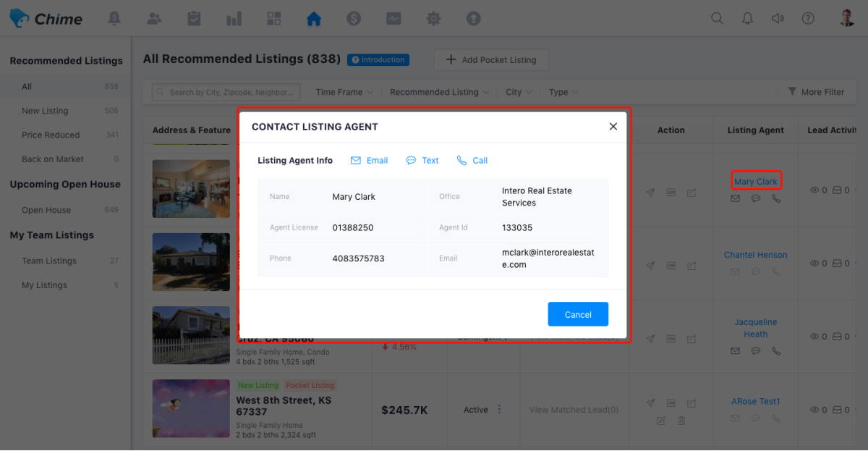Expand the City filter dropdown
This screenshot has height=451, width=868.
(519, 92)
